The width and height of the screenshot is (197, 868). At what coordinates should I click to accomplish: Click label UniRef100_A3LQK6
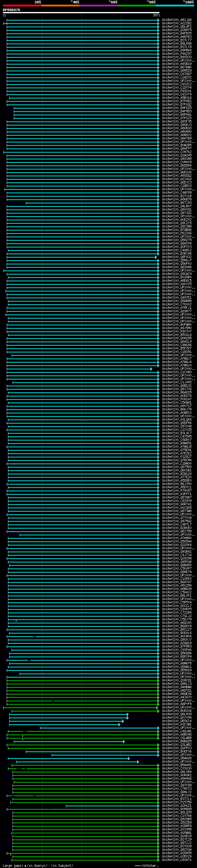coord(176,419)
